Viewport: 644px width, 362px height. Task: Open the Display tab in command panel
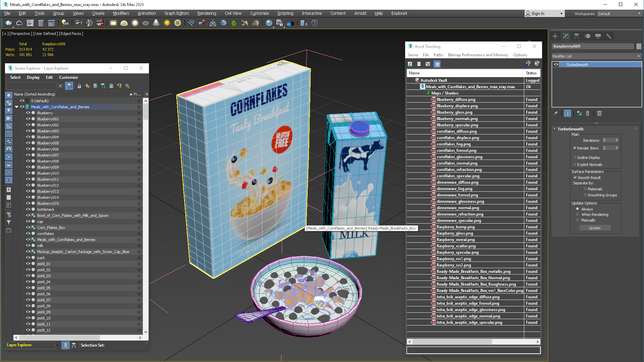(x=598, y=36)
